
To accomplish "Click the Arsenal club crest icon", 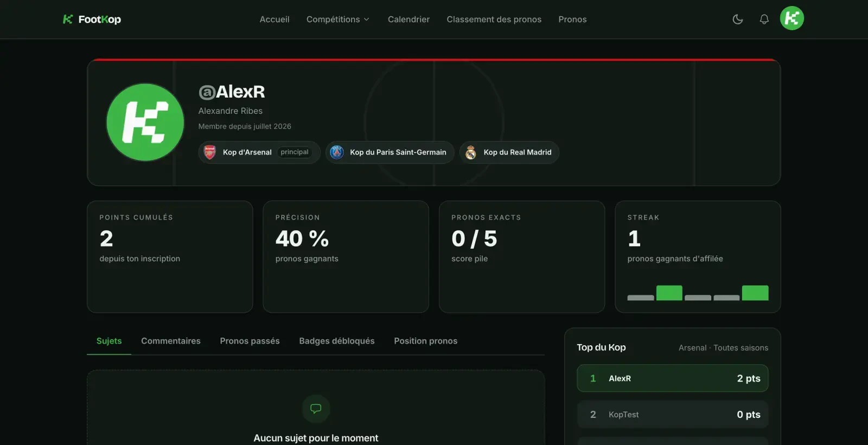I will [210, 152].
